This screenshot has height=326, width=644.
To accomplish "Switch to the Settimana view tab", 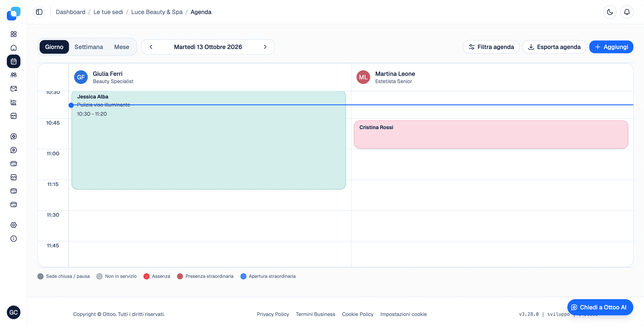I will (89, 47).
